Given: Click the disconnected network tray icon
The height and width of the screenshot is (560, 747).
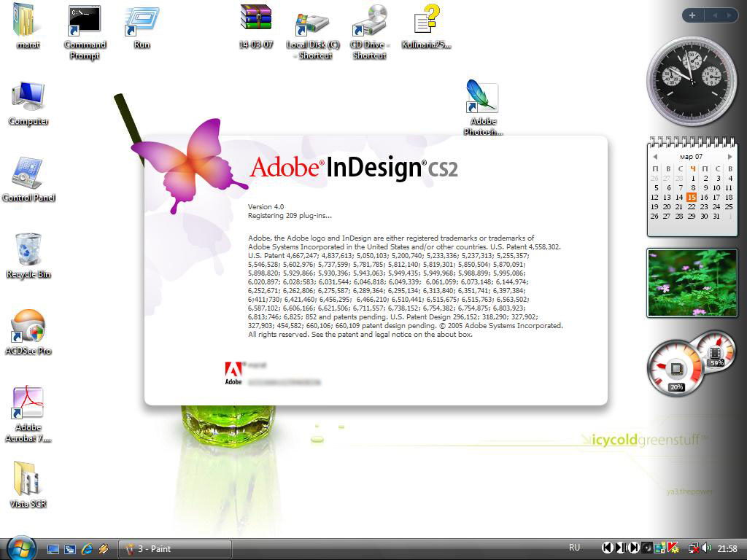Looking at the screenshot, I should click(694, 548).
